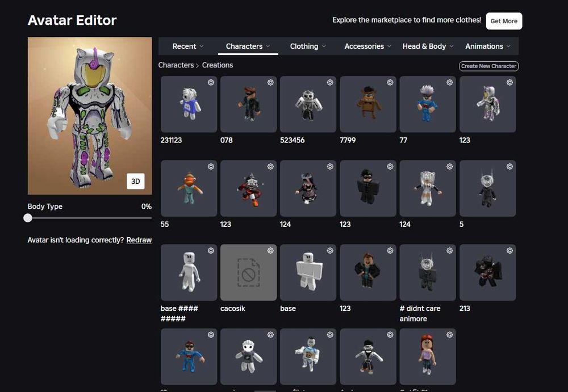Click the 'base #### #####' label
The height and width of the screenshot is (392, 568).
point(179,314)
